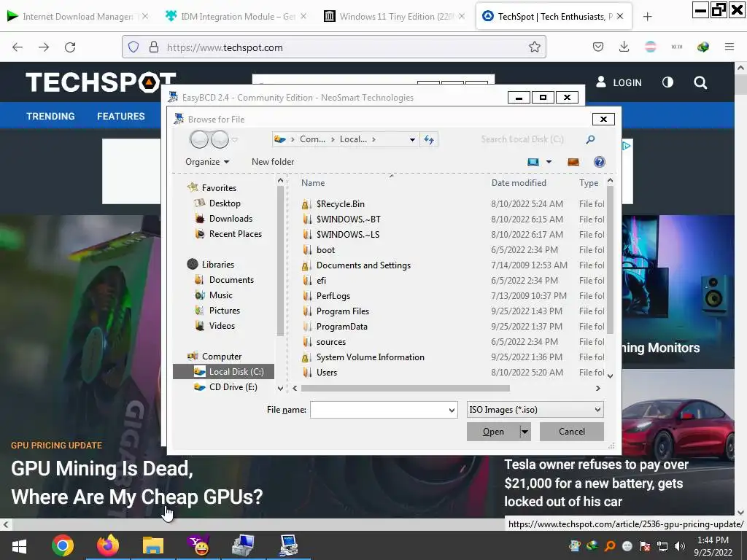Open new Firefox tab with plus
The width and height of the screenshot is (747, 560).
(x=647, y=17)
